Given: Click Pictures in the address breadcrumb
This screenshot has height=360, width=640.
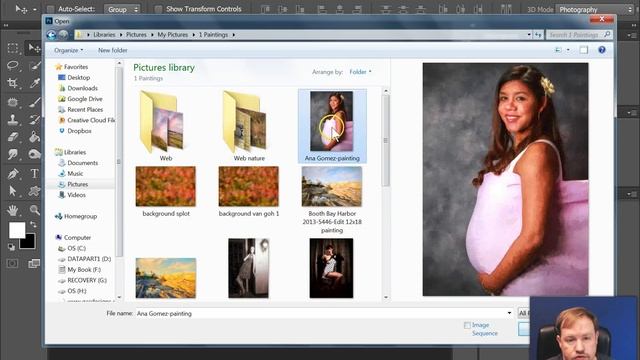Looking at the screenshot, I should point(136,35).
